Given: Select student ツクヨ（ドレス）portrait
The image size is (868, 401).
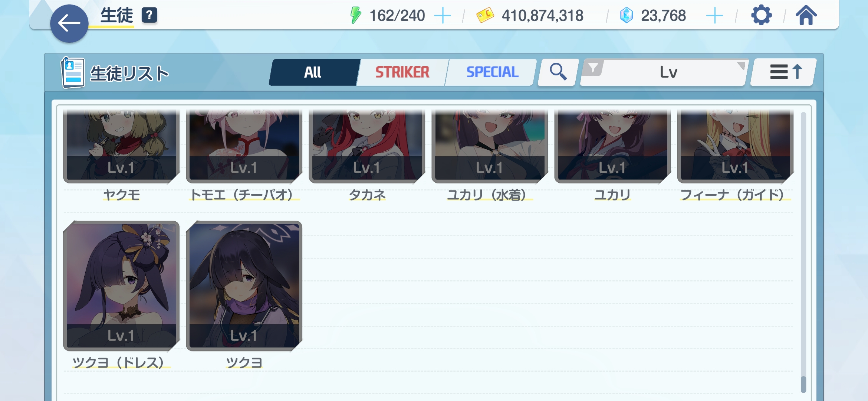Looking at the screenshot, I should click(121, 286).
